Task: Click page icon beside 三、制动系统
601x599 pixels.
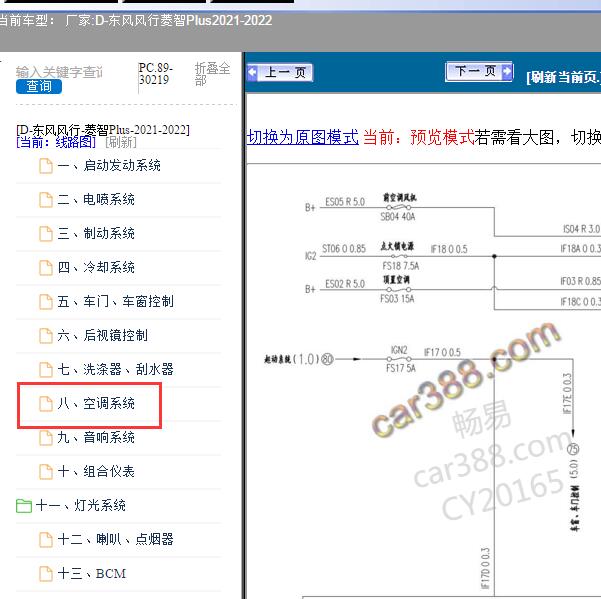Action: pyautogui.click(x=46, y=234)
